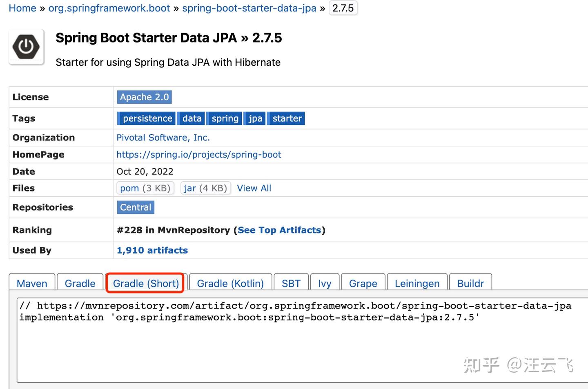Open the Apache 2.0 license tag
Screen dimensions: 588x389
tap(144, 97)
